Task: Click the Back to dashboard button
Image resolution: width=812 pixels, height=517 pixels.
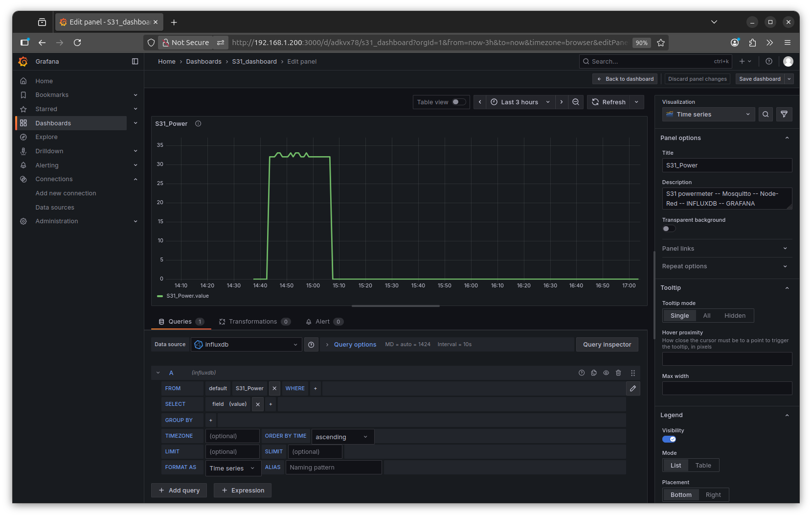Action: pos(625,79)
